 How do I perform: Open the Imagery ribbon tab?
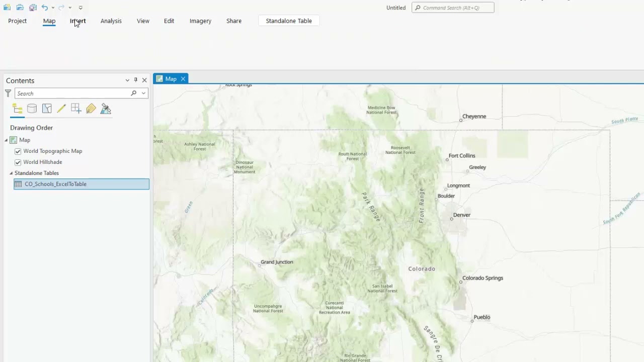(x=200, y=21)
